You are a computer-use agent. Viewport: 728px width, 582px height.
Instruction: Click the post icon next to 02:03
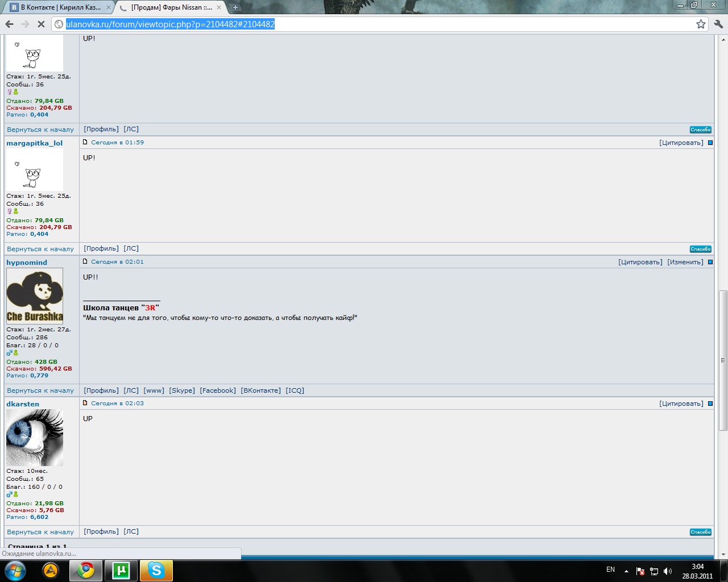tap(85, 403)
